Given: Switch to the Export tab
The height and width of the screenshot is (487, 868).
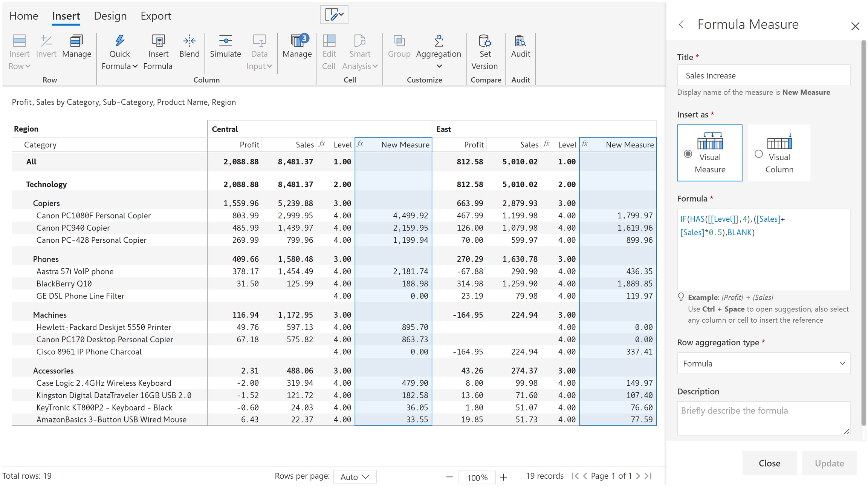Looking at the screenshot, I should click(x=156, y=16).
